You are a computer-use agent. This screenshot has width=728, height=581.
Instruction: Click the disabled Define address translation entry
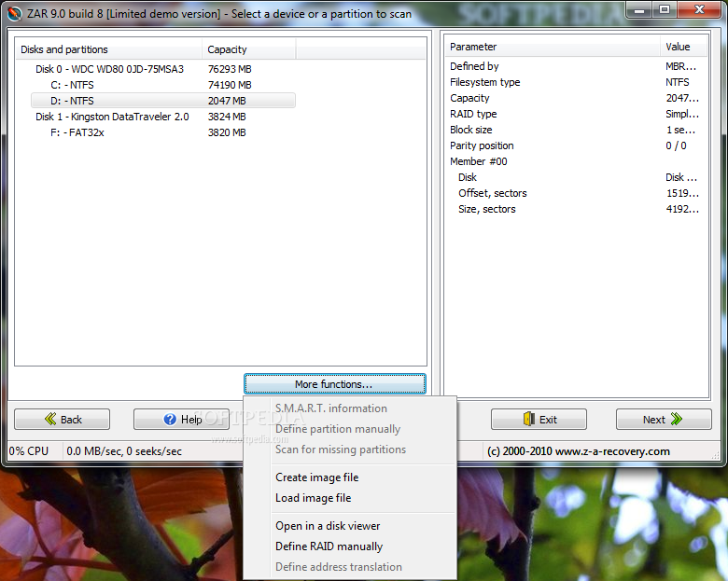[339, 567]
